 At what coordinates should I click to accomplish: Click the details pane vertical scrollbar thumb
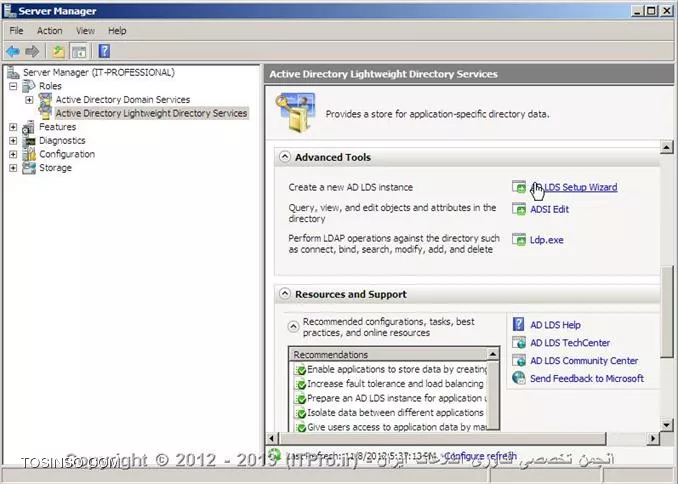click(667, 312)
